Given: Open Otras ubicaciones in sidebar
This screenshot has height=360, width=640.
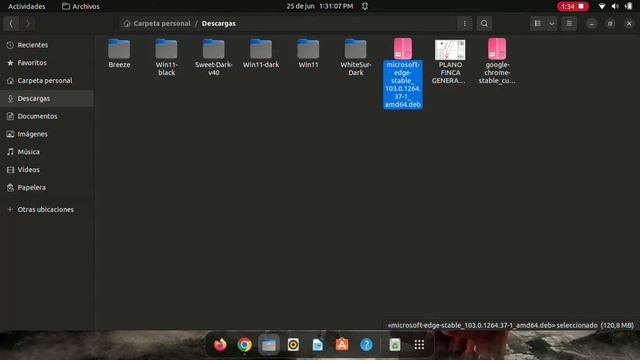Looking at the screenshot, I should click(47, 209).
